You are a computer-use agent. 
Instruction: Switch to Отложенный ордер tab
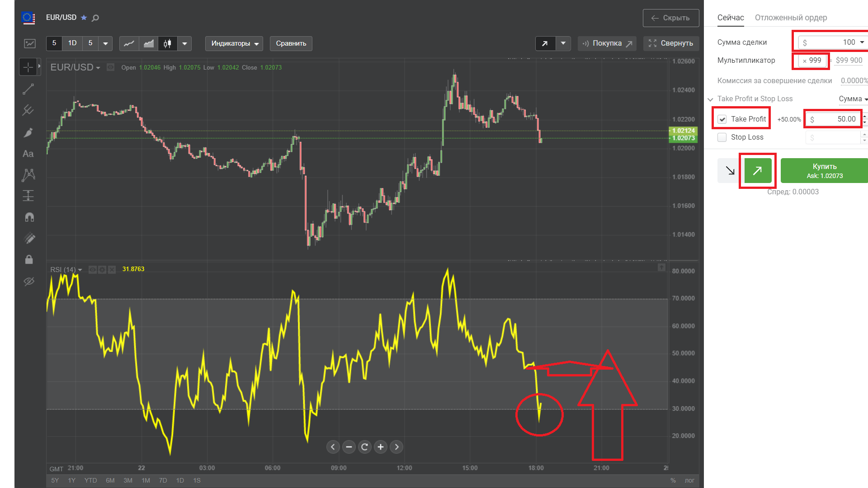pyautogui.click(x=791, y=18)
